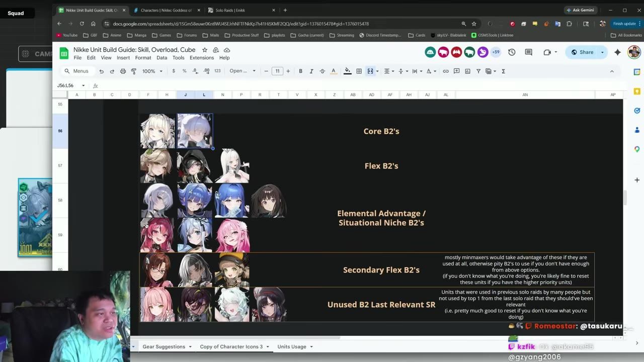The height and width of the screenshot is (362, 644).
Task: Format as percent
Action: 184,71
